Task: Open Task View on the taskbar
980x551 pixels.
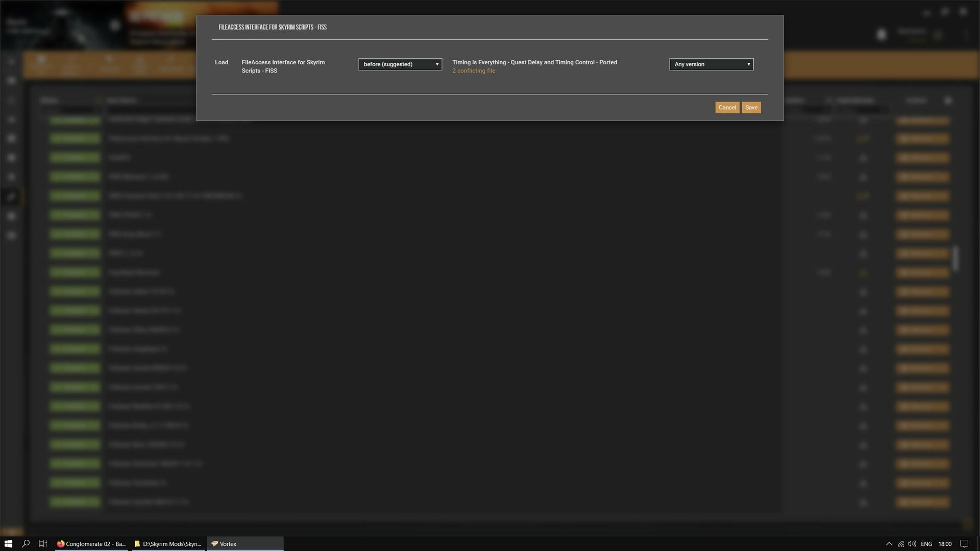Action: click(x=43, y=544)
